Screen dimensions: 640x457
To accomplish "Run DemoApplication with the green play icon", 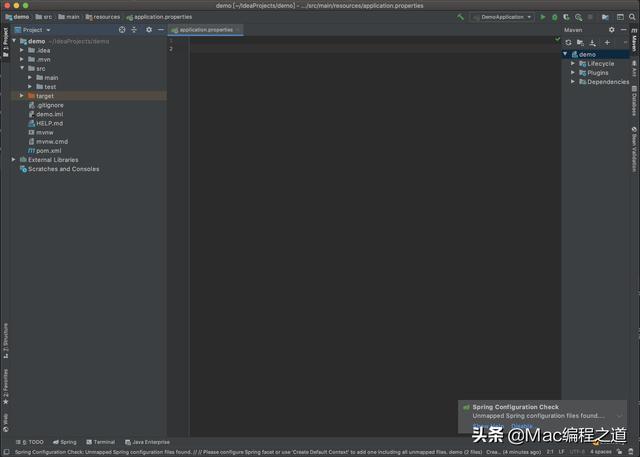I will (x=542, y=17).
